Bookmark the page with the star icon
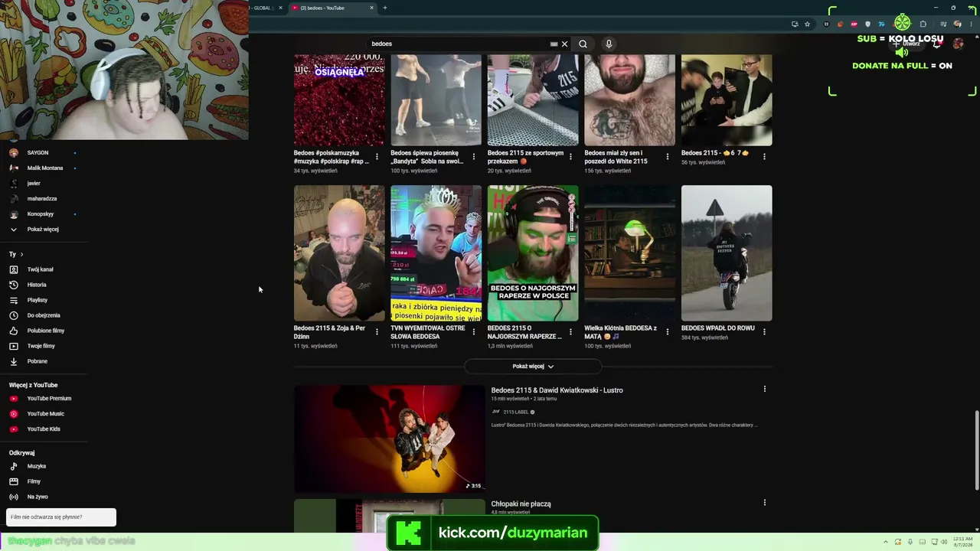Image resolution: width=980 pixels, height=551 pixels. 807,24
